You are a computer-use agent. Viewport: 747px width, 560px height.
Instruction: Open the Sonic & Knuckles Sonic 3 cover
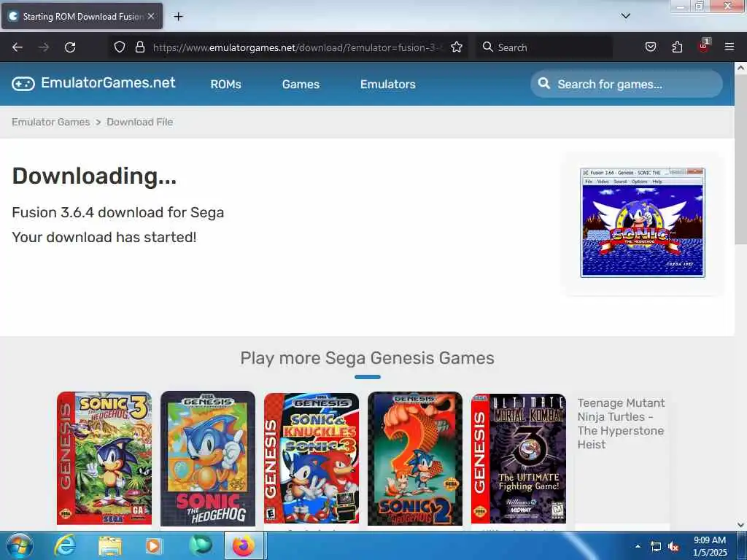(x=311, y=458)
